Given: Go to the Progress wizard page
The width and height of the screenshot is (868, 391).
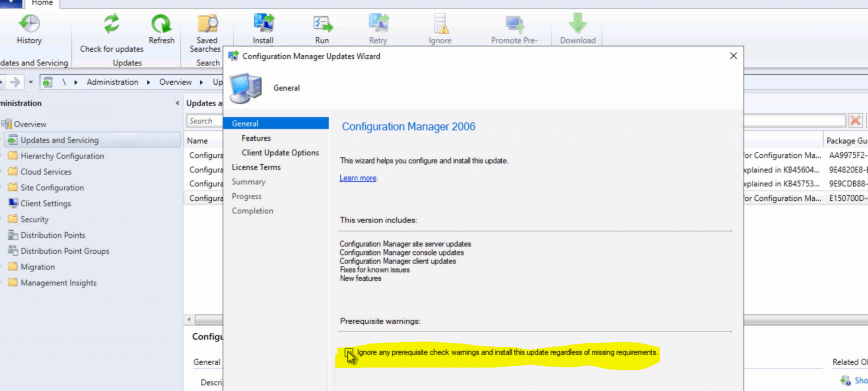Looking at the screenshot, I should 247,196.
